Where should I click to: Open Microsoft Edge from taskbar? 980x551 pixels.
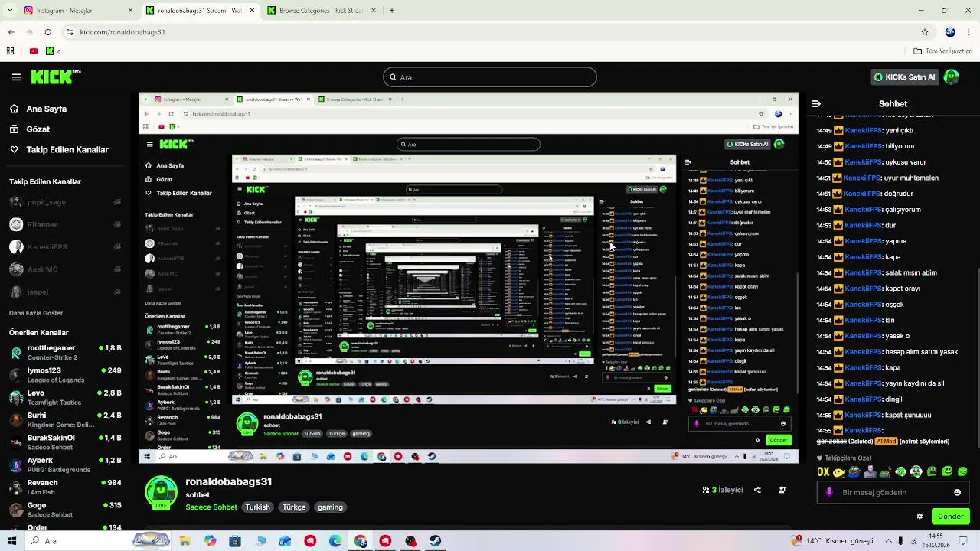pyautogui.click(x=335, y=541)
